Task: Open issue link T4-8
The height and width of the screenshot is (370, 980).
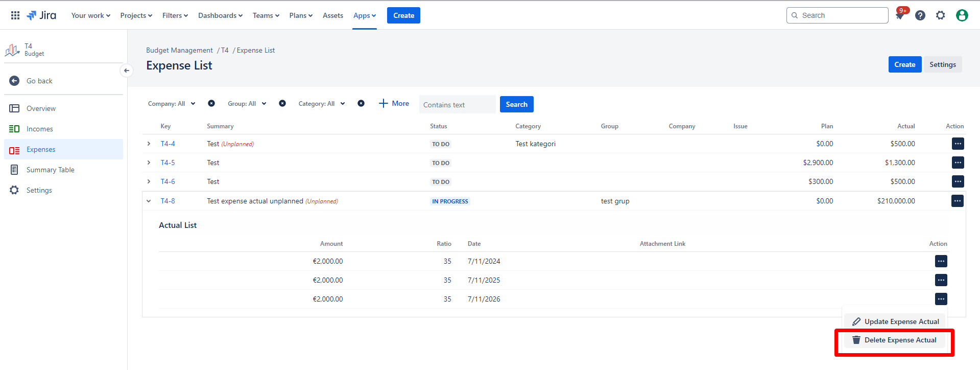Action: (x=168, y=201)
